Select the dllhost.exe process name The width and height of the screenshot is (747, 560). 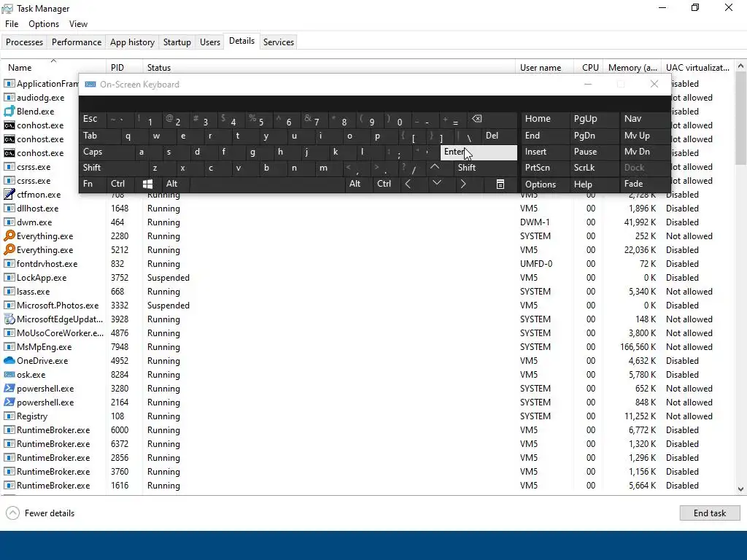tap(38, 208)
